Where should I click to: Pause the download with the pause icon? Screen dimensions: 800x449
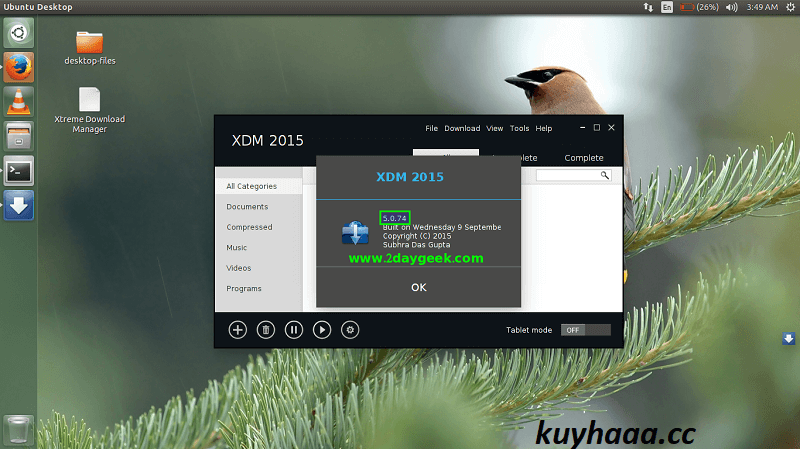click(294, 330)
